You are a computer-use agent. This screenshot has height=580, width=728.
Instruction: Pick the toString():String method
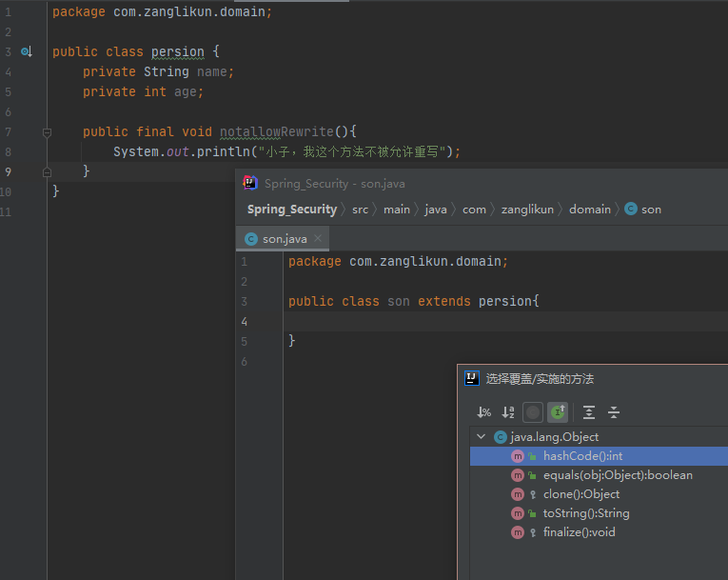coord(585,513)
